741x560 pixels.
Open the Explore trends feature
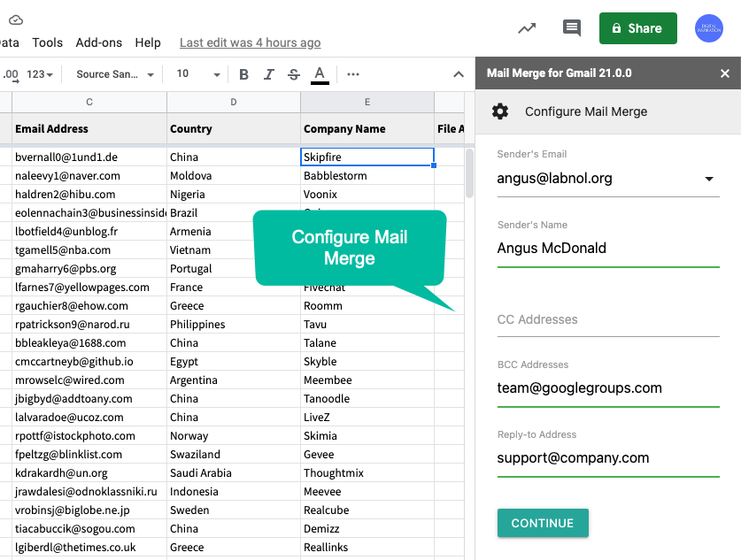tap(527, 27)
